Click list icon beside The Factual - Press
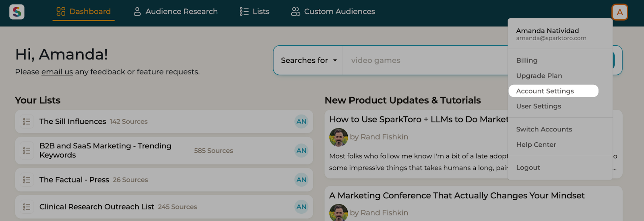The height and width of the screenshot is (221, 644). pyautogui.click(x=27, y=180)
